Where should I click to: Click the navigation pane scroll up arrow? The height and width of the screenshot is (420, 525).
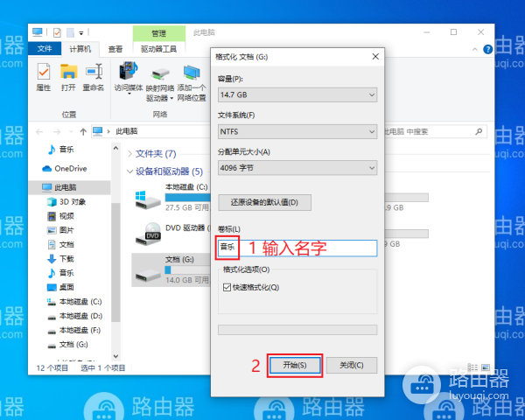tap(115, 148)
